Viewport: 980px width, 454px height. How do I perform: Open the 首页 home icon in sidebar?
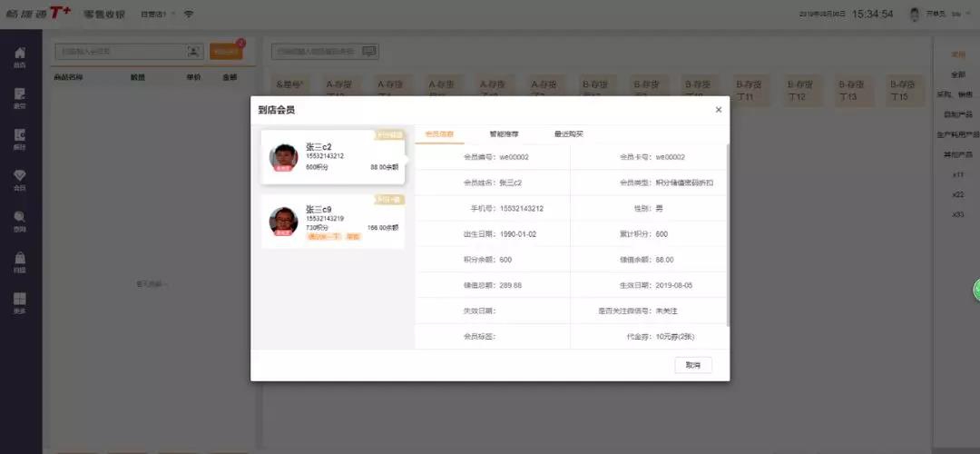(x=20, y=56)
